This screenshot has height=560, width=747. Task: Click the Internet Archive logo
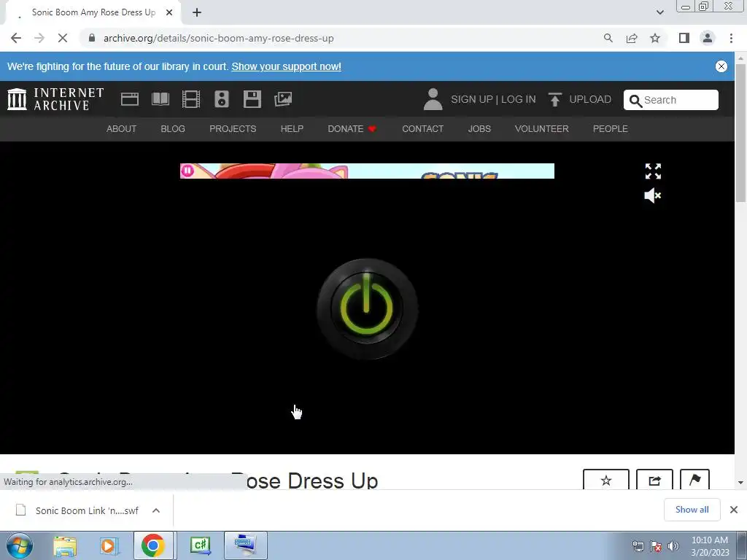[55, 99]
